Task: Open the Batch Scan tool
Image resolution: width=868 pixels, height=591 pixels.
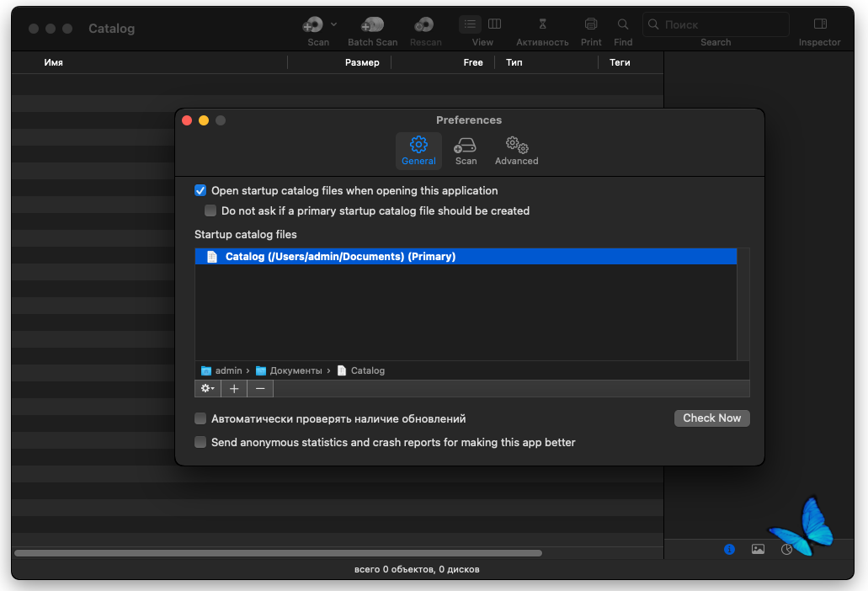Action: (371, 24)
